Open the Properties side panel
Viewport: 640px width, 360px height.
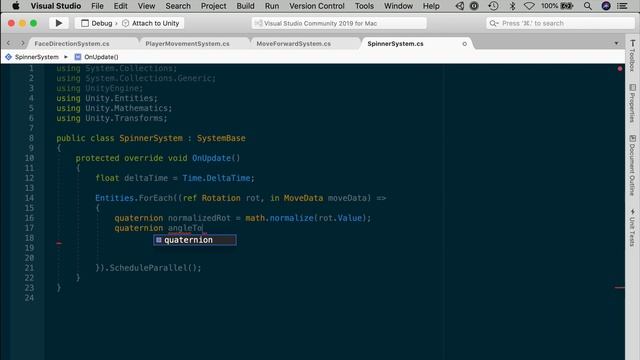[x=632, y=103]
